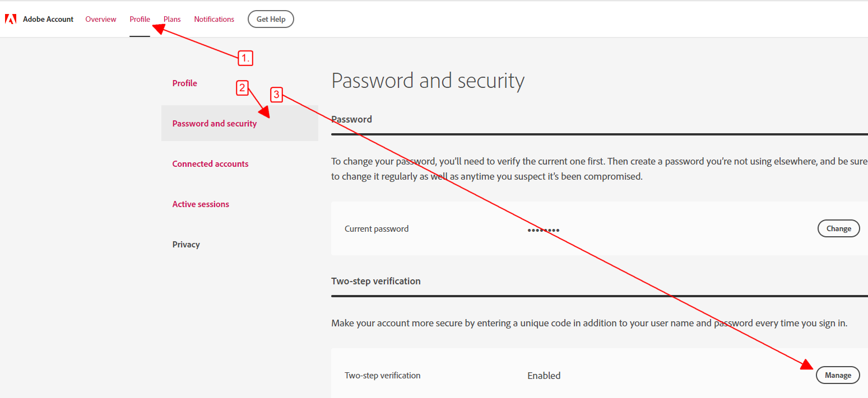868x398 pixels.
Task: Click the Two-step verification section heading
Action: pos(376,280)
